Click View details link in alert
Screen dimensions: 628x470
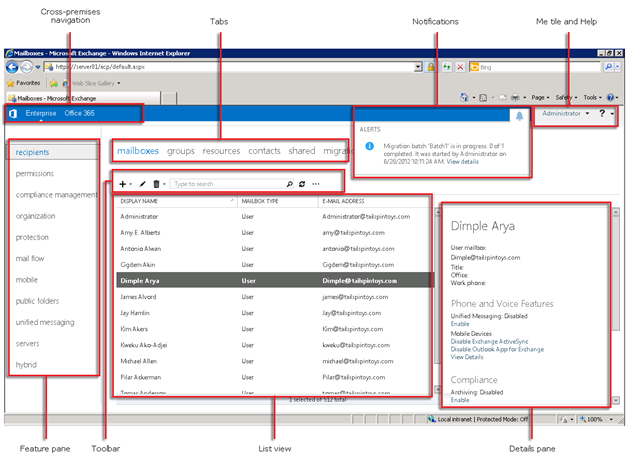463,162
